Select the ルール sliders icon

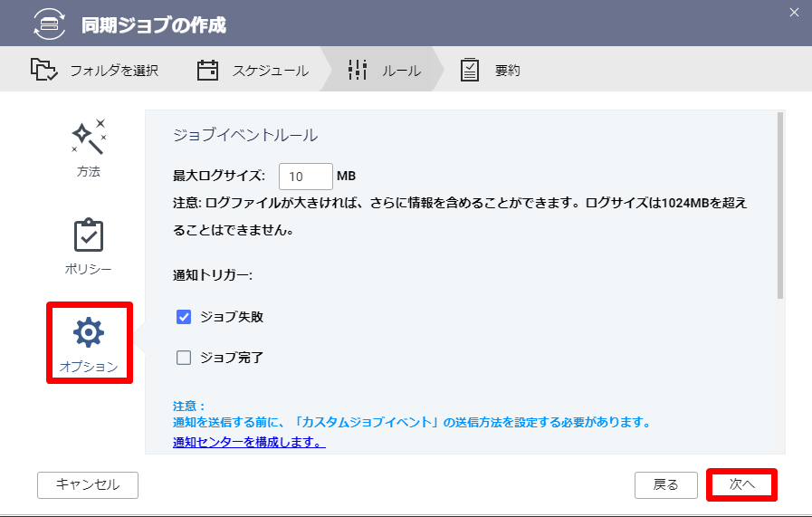click(x=358, y=70)
